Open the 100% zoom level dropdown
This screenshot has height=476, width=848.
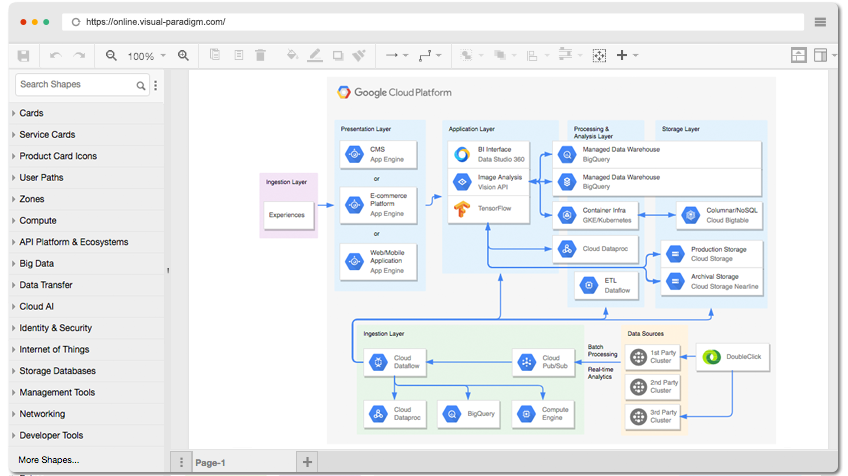[x=147, y=56]
